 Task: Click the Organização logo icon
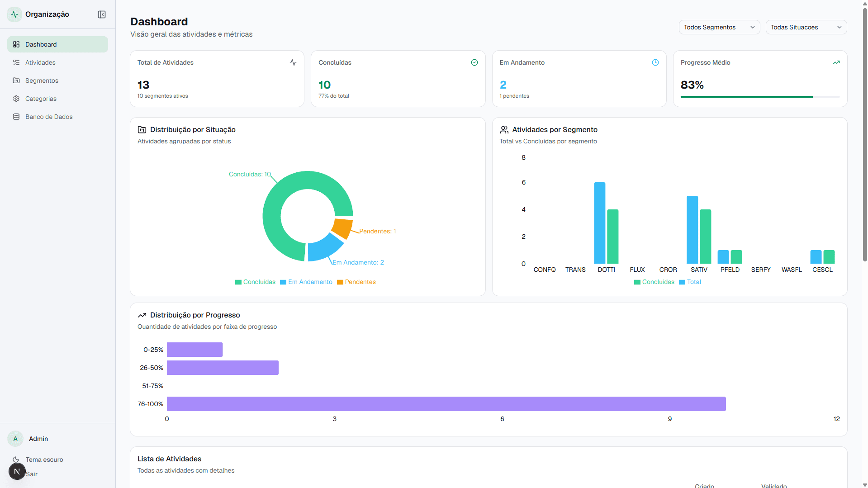point(14,14)
